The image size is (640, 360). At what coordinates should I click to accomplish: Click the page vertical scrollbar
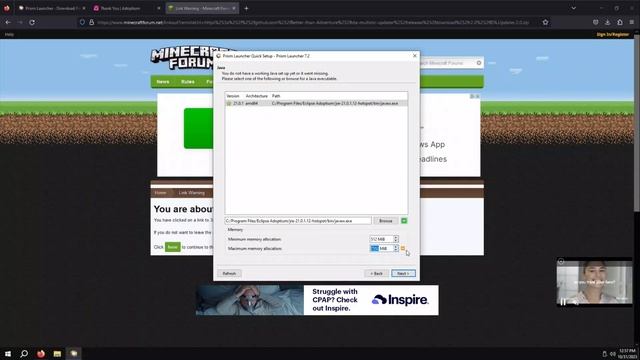tap(636, 122)
